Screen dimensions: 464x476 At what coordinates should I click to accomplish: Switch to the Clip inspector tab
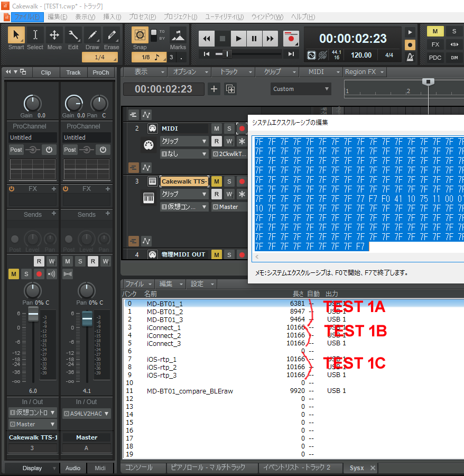point(46,72)
